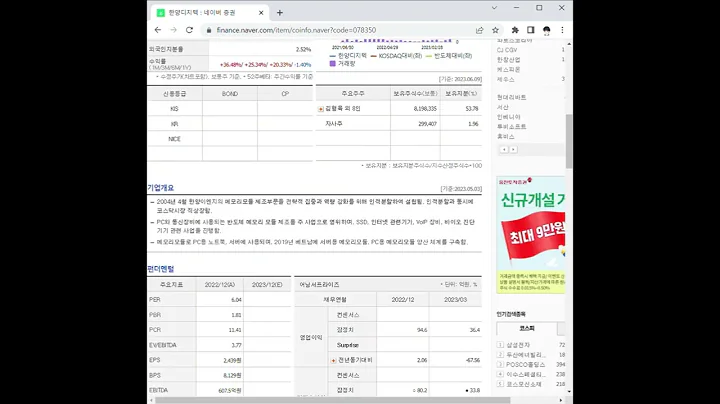Open 삼성전자 in popular searches
720x404 pixels.
(x=518, y=345)
